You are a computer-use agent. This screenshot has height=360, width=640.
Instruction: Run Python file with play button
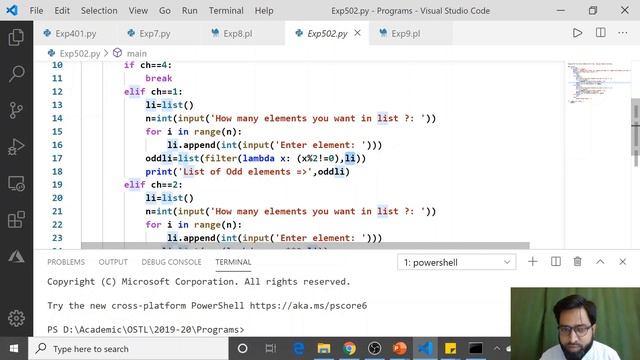tap(577, 33)
